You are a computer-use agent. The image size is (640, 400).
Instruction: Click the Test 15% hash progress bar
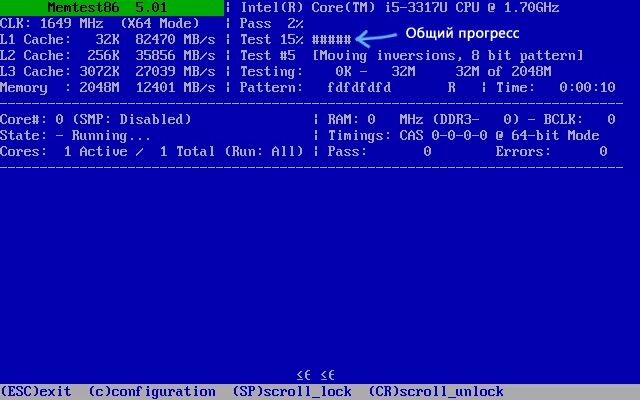[x=331, y=40]
